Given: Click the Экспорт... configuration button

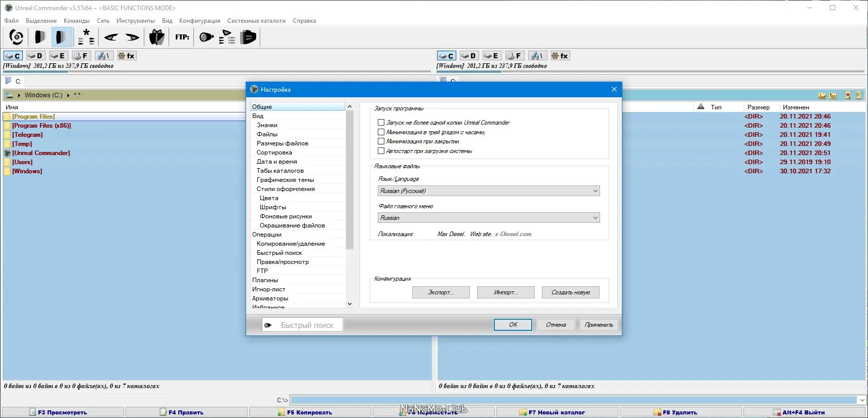Looking at the screenshot, I should (x=441, y=292).
